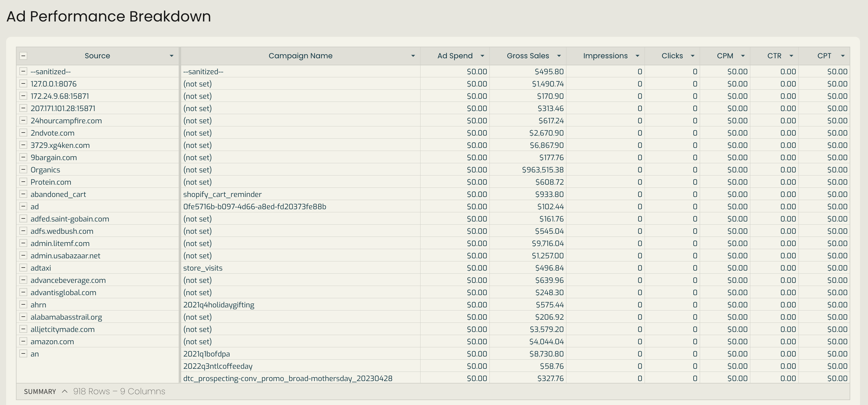Open the Impressions column dropdown arrow

point(637,56)
